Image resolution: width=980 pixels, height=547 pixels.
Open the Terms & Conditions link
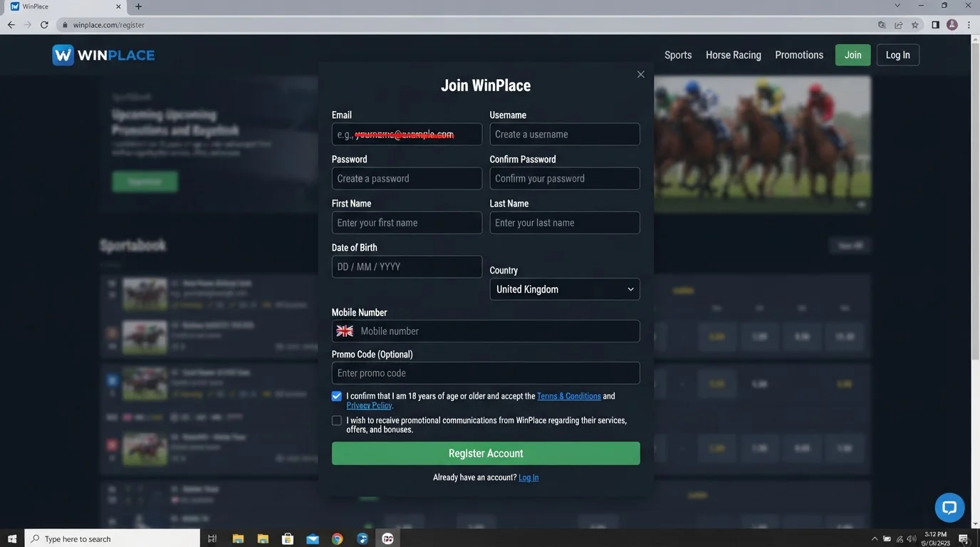pos(569,396)
